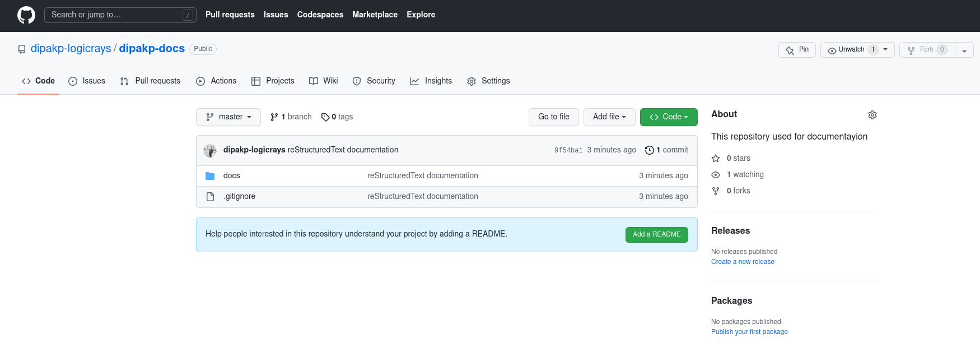Image resolution: width=980 pixels, height=352 pixels.
Task: Open the Projects tab
Action: 273,81
